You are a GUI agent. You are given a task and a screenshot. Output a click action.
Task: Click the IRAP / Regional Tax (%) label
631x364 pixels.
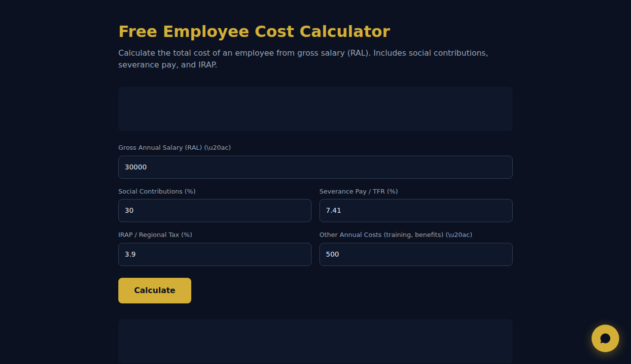click(x=155, y=234)
